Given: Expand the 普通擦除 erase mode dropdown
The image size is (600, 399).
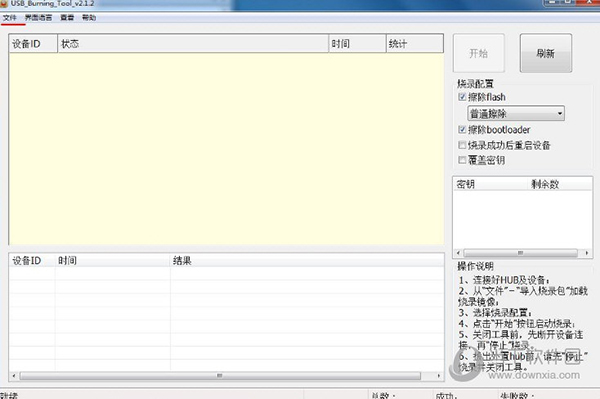Looking at the screenshot, I should [x=516, y=114].
